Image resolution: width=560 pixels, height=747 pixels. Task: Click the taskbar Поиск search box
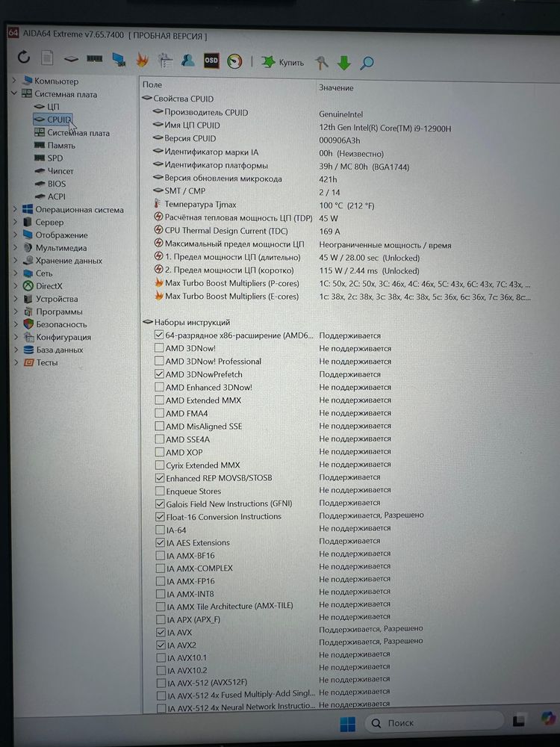coord(435,723)
